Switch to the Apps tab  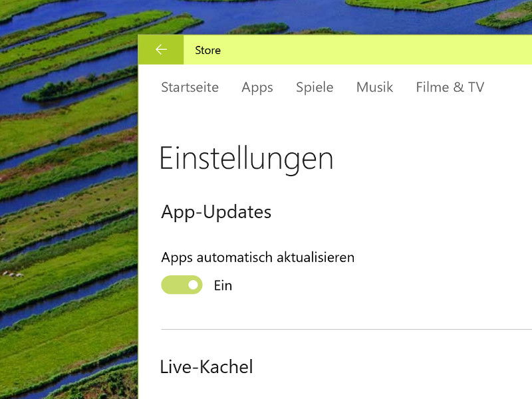257,88
